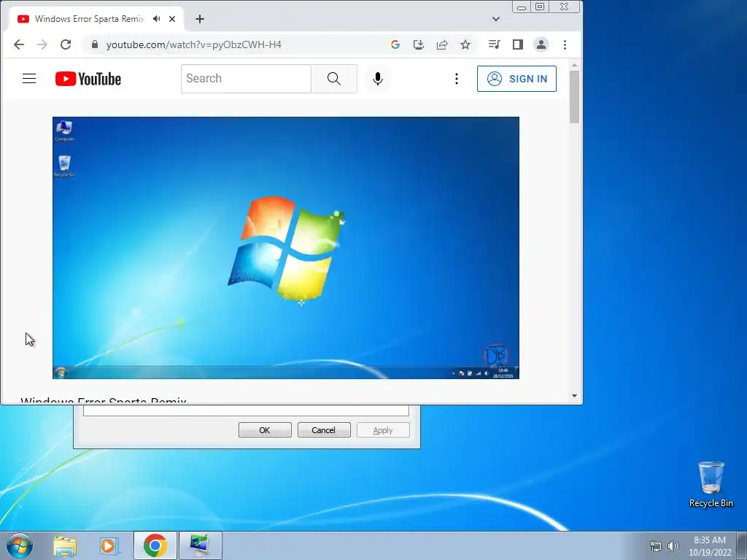
Task: Click the address bar URL
Action: (194, 44)
